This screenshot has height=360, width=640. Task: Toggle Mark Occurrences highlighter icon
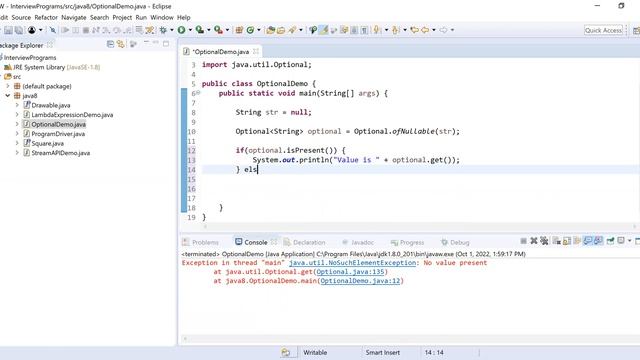(323, 30)
